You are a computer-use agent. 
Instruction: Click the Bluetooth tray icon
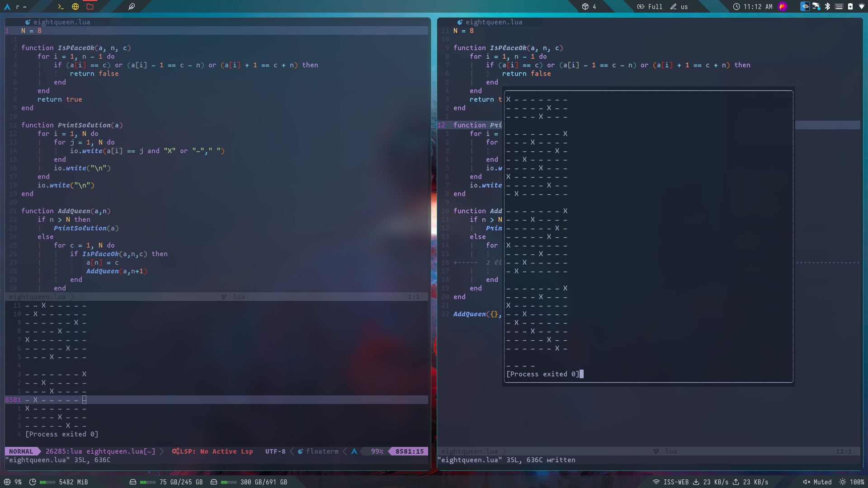pos(827,6)
